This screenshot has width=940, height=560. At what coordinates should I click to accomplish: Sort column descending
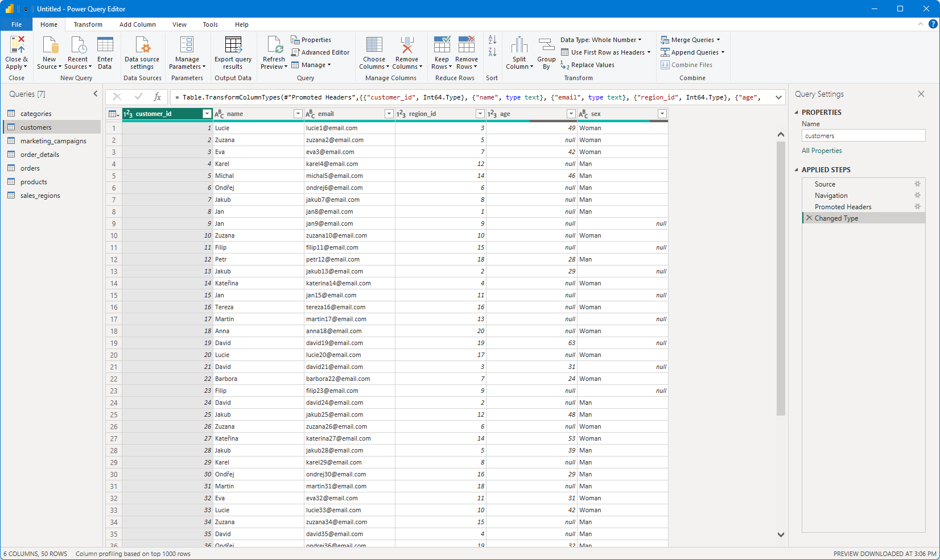492,52
